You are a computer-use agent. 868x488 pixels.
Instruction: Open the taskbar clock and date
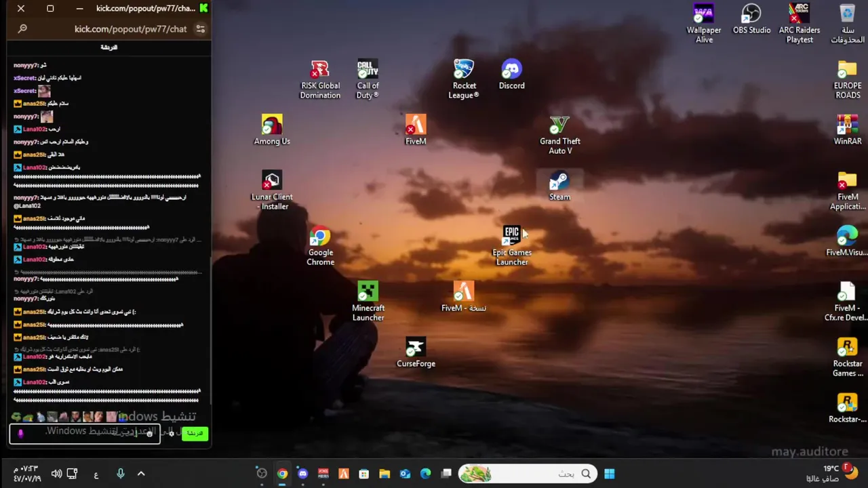26,474
